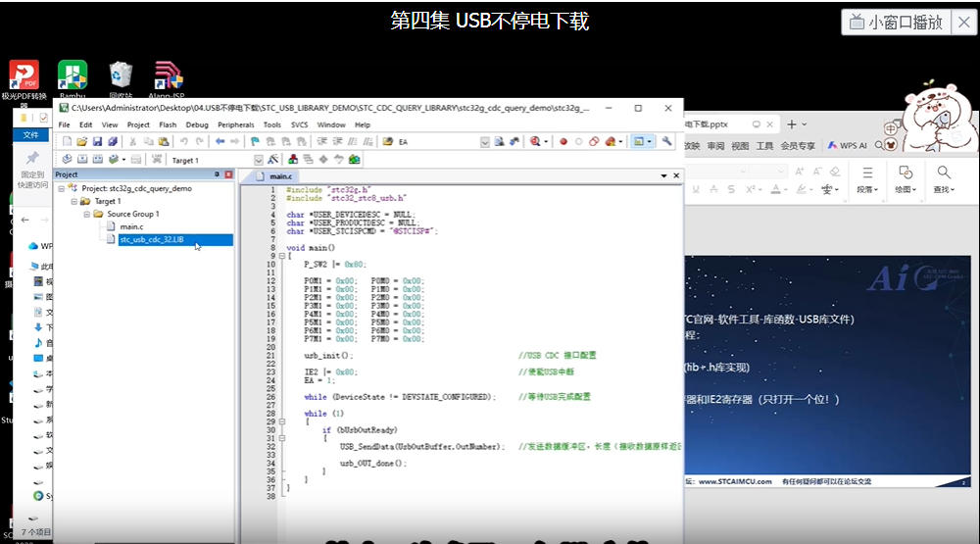Click the Open file toolbar icon
This screenshot has width=980, height=544.
coord(82,142)
